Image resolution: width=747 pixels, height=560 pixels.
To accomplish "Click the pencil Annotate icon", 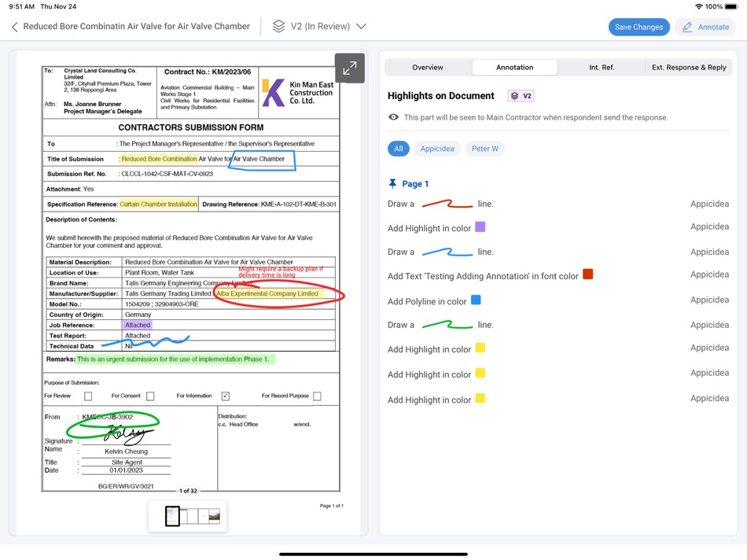I will pos(687,28).
